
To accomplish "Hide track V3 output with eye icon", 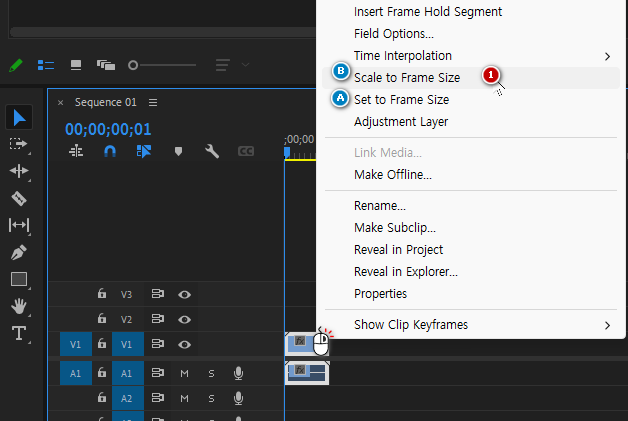I will (184, 295).
